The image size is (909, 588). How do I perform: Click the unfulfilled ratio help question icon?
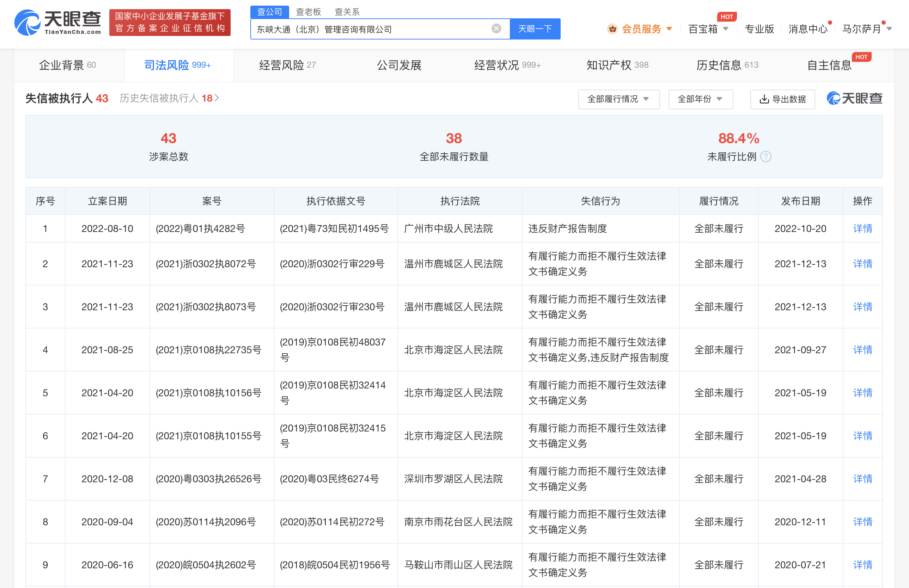click(765, 157)
